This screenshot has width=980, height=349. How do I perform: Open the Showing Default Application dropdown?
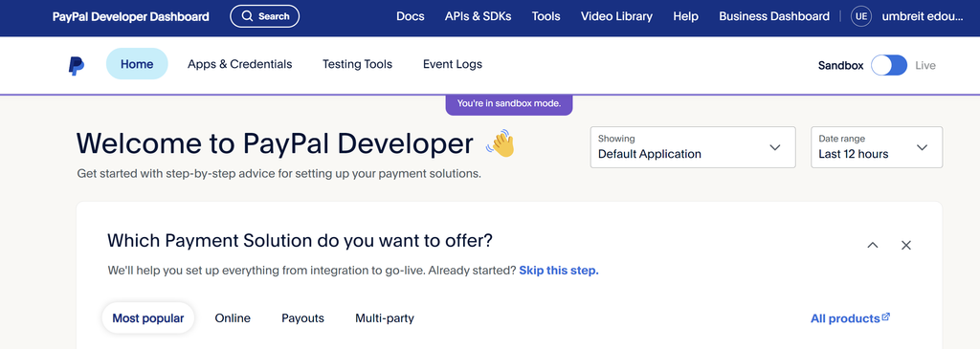point(693,147)
